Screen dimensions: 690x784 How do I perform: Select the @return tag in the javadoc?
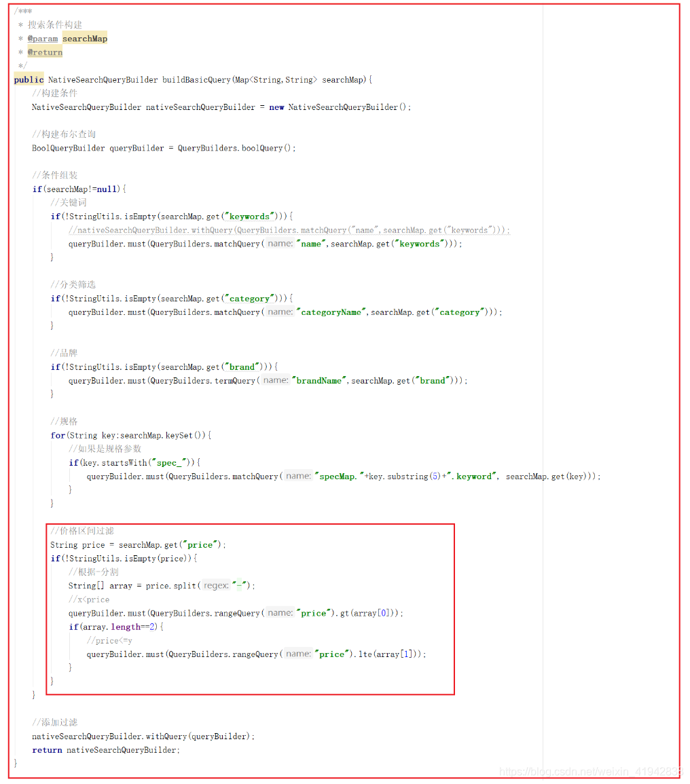(45, 52)
